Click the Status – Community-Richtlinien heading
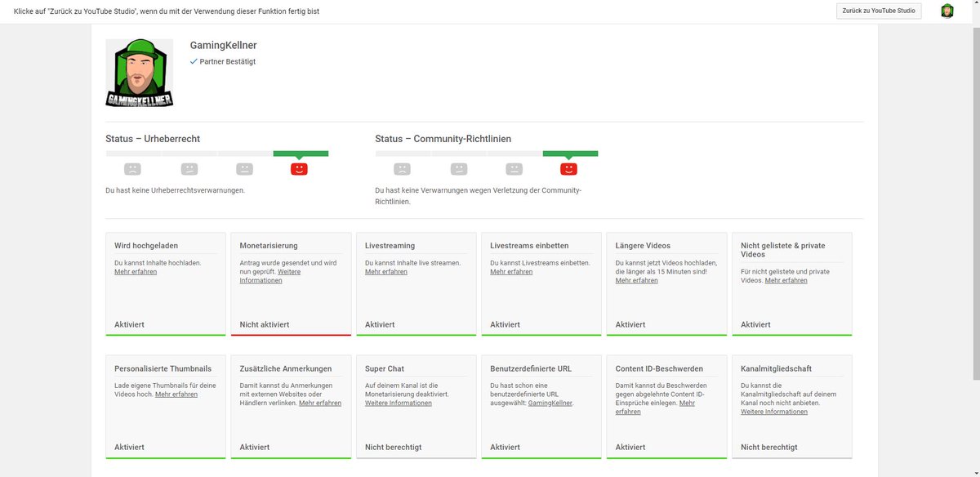980x477 pixels. (x=443, y=139)
